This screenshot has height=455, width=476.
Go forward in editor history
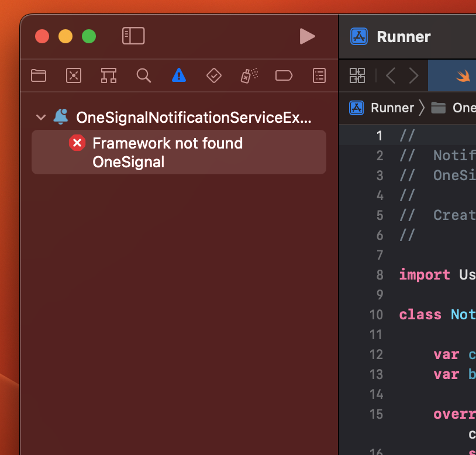coord(414,75)
